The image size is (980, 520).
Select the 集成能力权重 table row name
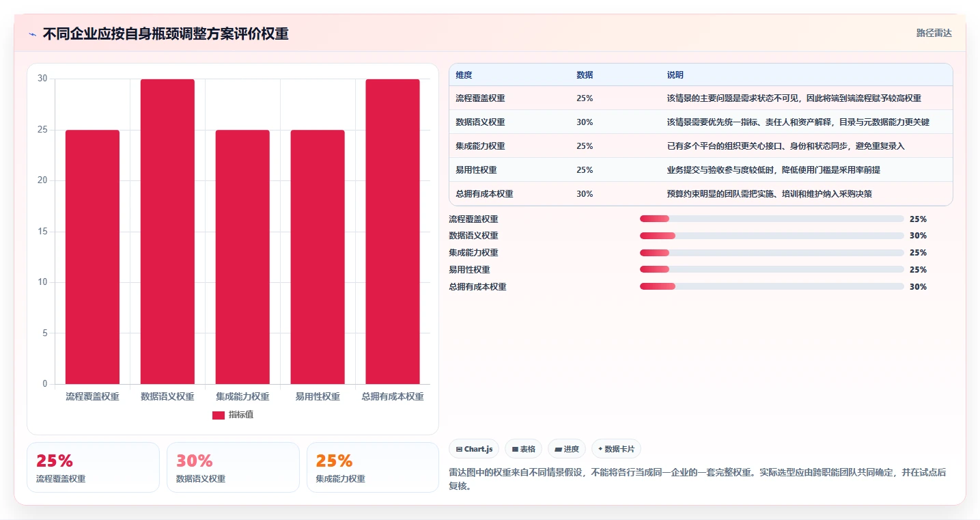point(480,146)
